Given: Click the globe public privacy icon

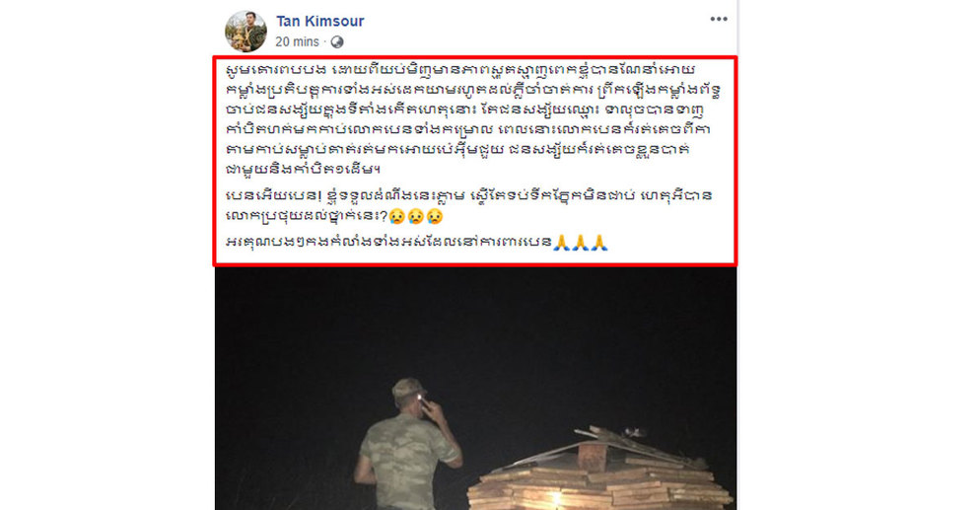Looking at the screenshot, I should pyautogui.click(x=337, y=41).
